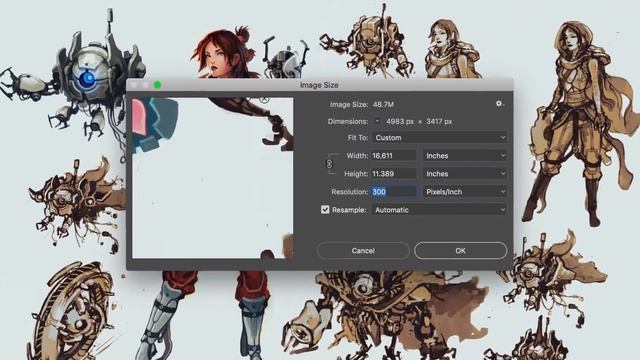This screenshot has height=360, width=640.
Task: Click the 48.7M image size value
Action: pos(383,104)
